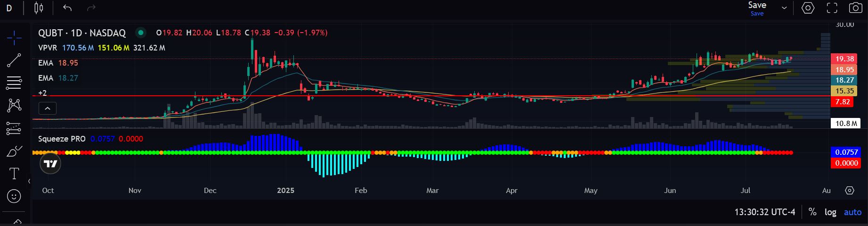This screenshot has height=226, width=868.
Task: Open the candlestick chart style selector
Action: (x=39, y=8)
